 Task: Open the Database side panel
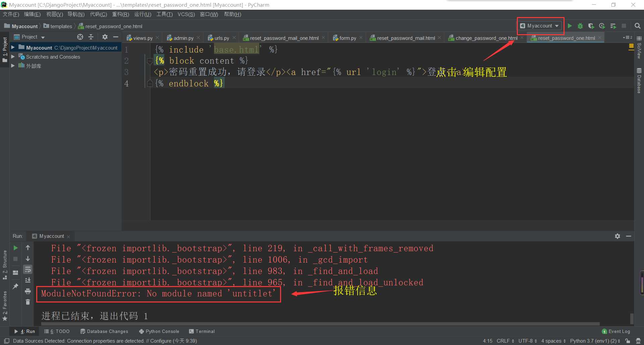click(x=639, y=80)
